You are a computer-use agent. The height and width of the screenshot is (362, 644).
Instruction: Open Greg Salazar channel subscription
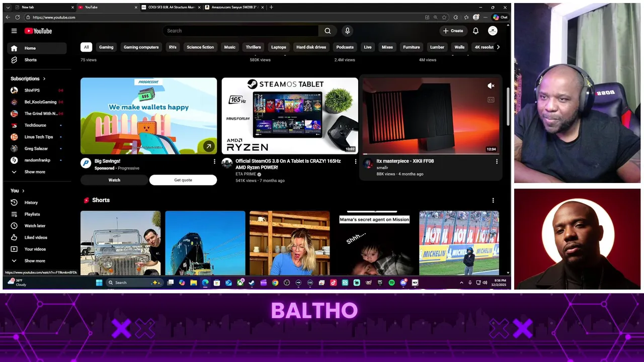point(37,148)
